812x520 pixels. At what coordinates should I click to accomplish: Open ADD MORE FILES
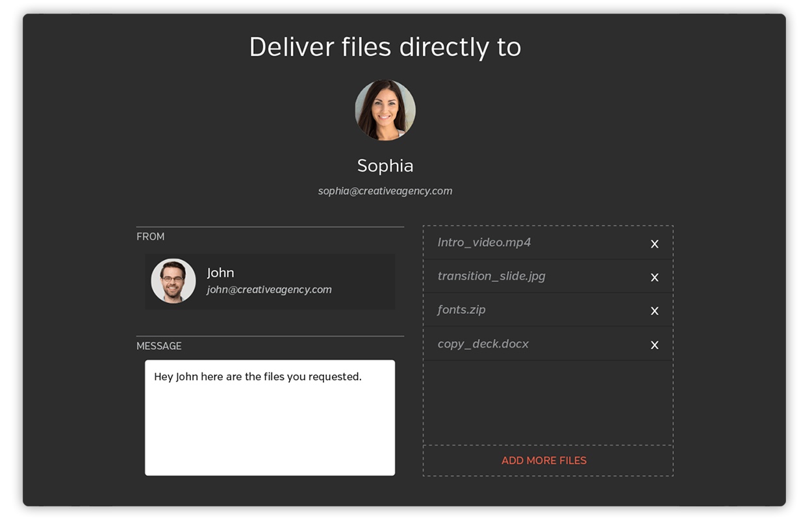544,460
